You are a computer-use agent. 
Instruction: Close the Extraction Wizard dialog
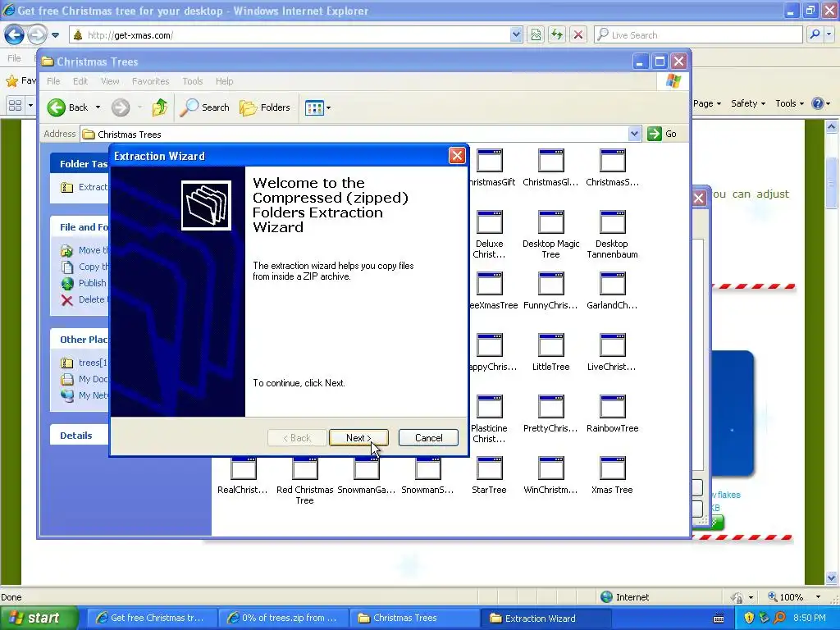pos(457,156)
